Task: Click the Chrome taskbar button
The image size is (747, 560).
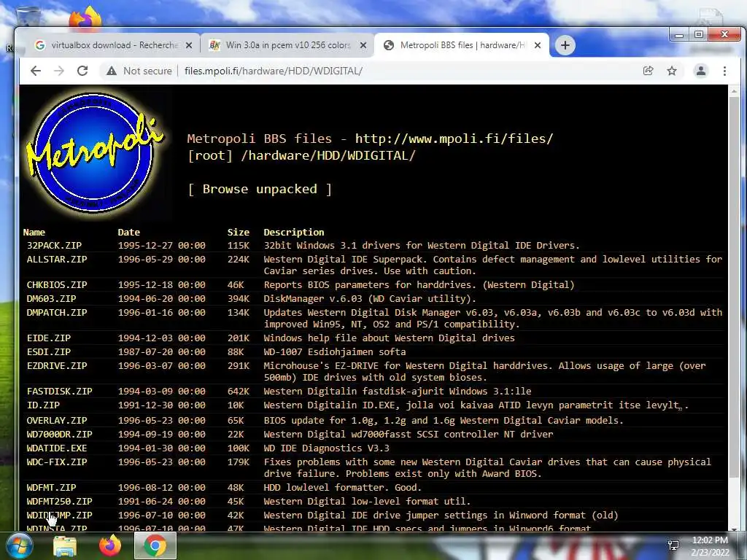Action: pyautogui.click(x=155, y=545)
